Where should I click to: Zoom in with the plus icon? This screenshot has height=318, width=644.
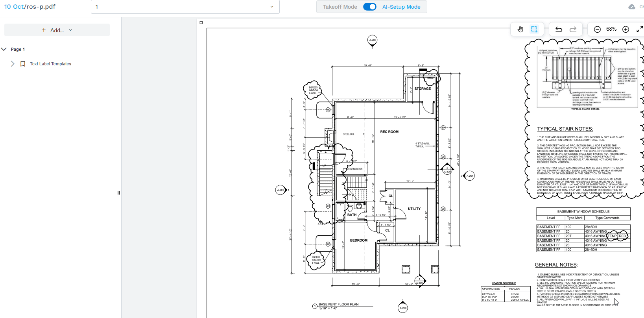(626, 29)
